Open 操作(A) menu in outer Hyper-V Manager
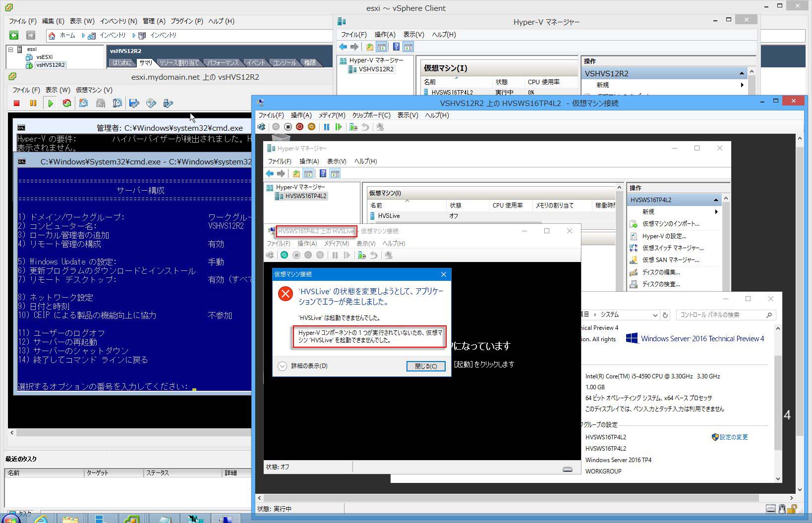The height and width of the screenshot is (523, 812). [385, 35]
